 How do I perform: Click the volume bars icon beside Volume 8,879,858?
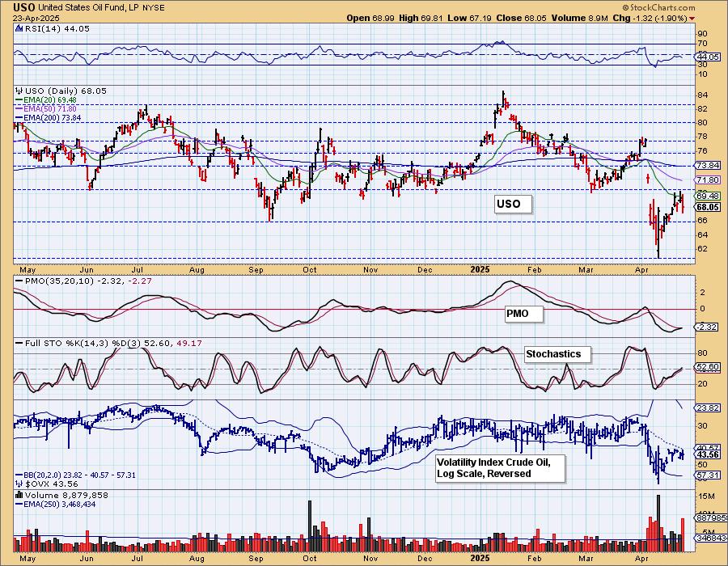(19, 495)
